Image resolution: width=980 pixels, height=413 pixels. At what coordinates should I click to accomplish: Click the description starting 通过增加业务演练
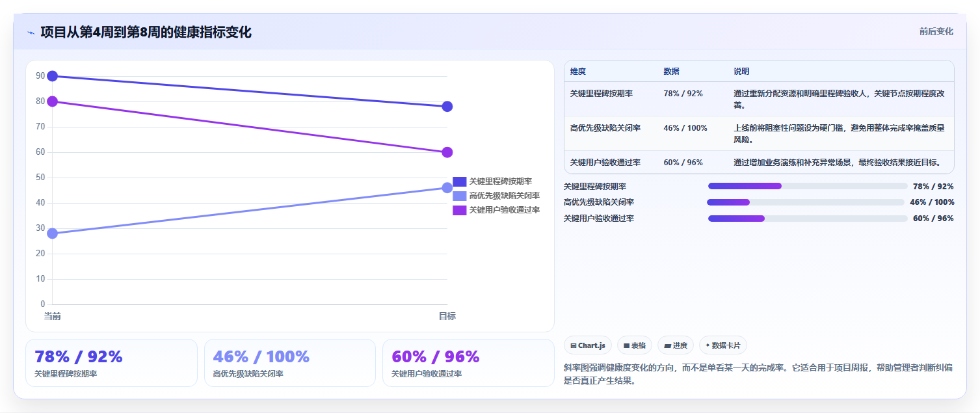pos(838,163)
